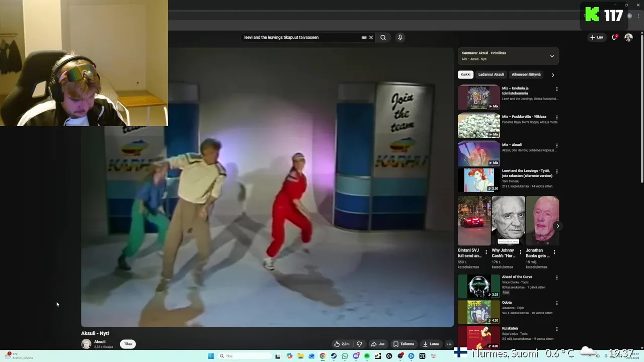Open Odota by Aikakone video
Image resolution: width=644 pixels, height=362 pixels.
click(479, 312)
